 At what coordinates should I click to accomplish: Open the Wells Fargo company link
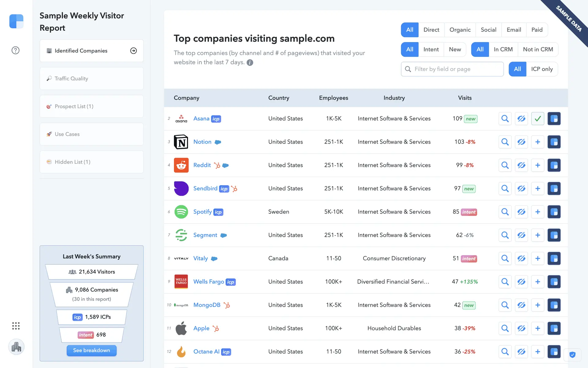point(209,282)
